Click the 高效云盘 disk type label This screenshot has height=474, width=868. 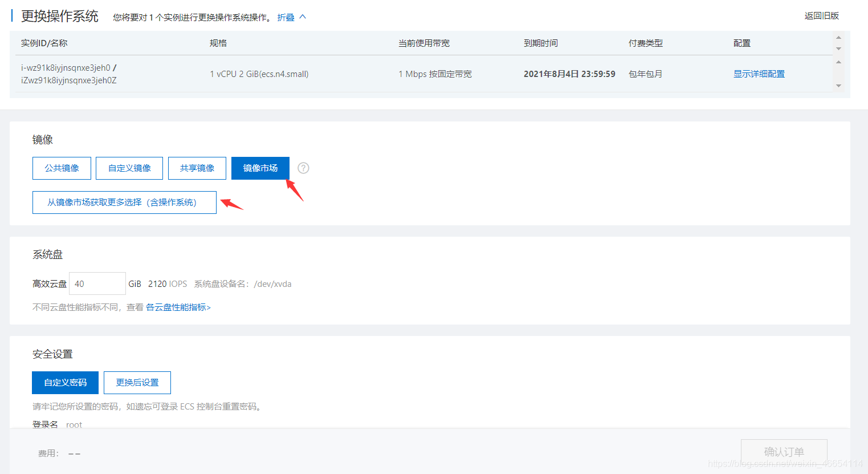[50, 284]
